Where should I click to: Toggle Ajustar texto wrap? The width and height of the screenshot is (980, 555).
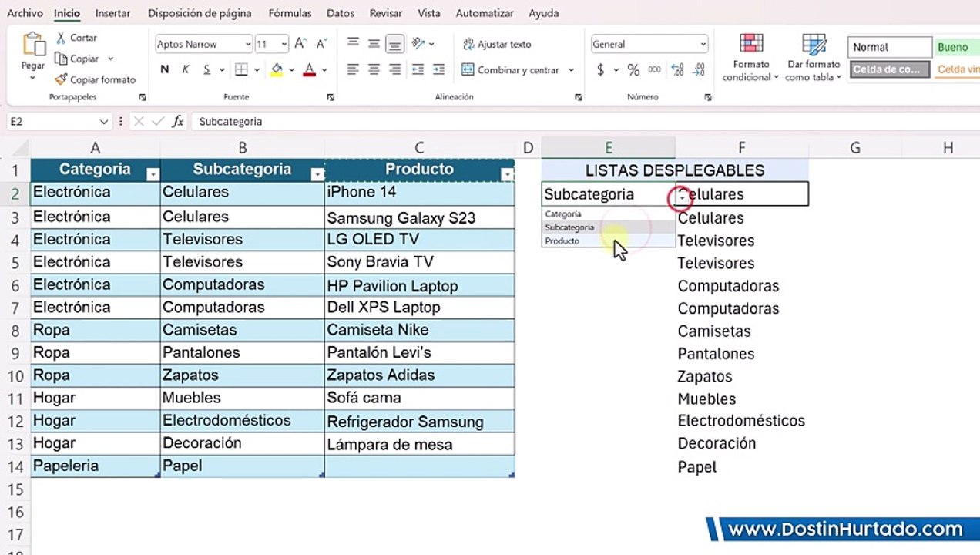coord(497,44)
